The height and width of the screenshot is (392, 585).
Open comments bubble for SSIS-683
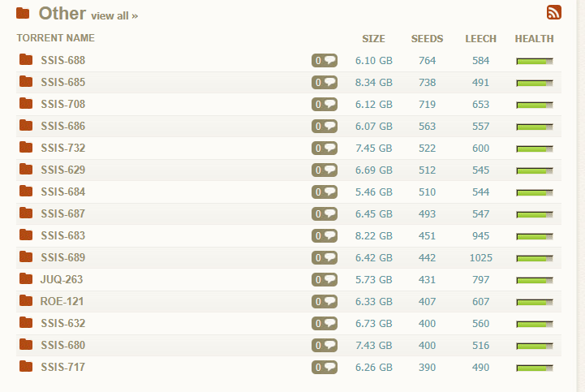325,236
